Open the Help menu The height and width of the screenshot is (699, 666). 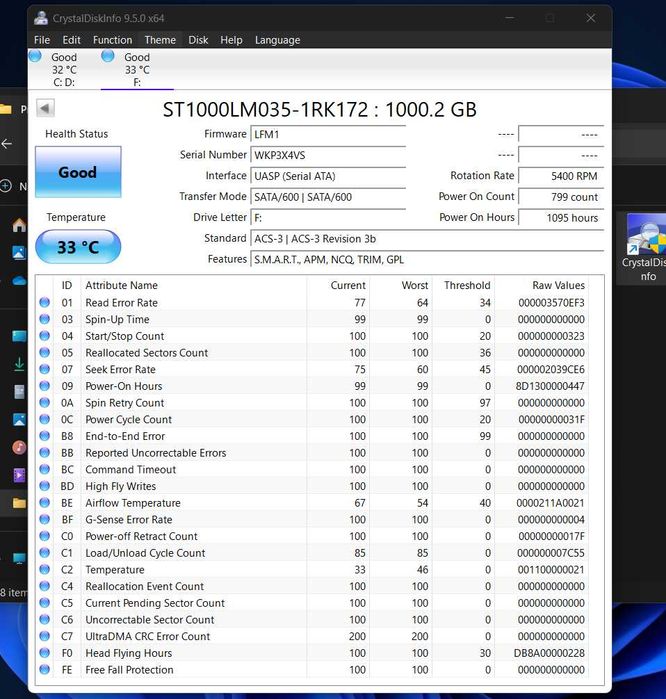pyautogui.click(x=231, y=40)
